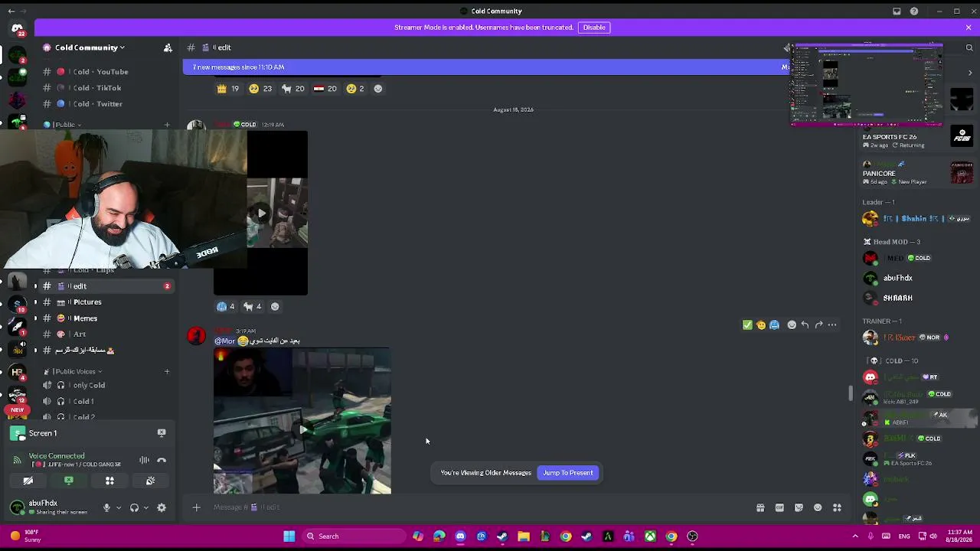Focus the message input for the edit channel

pyautogui.click(x=479, y=507)
